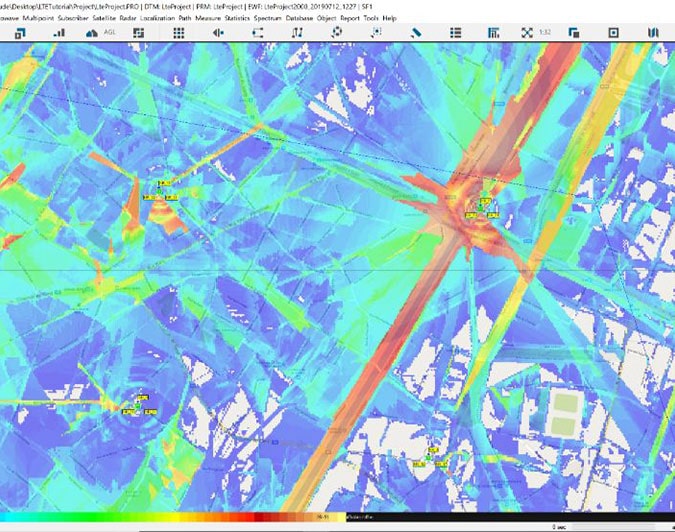Click the signal bars toolbar icon
Image resolution: width=675 pixels, height=532 pixels.
tap(59, 32)
